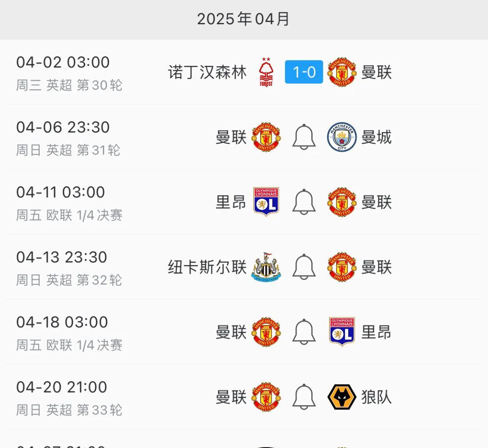488x448 pixels.
Task: Click Manchester United crest in 04-20 match
Action: [266, 397]
